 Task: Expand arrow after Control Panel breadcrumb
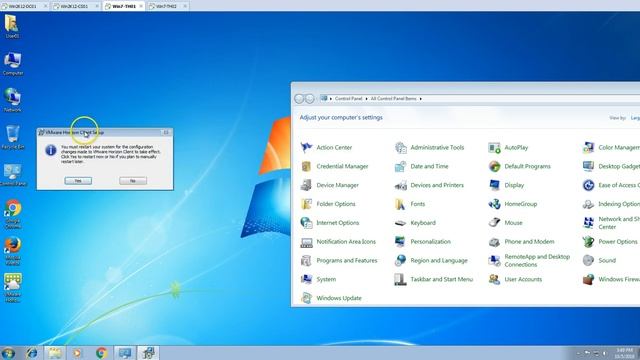point(367,99)
